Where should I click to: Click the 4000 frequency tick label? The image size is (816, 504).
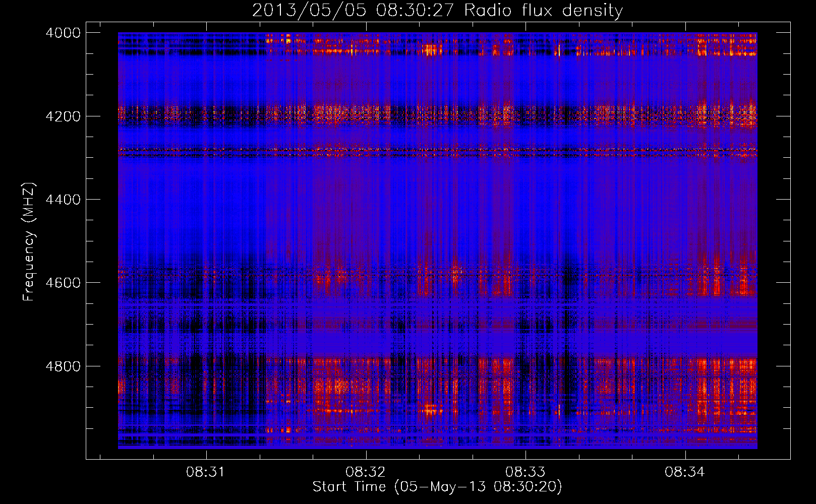pyautogui.click(x=63, y=33)
